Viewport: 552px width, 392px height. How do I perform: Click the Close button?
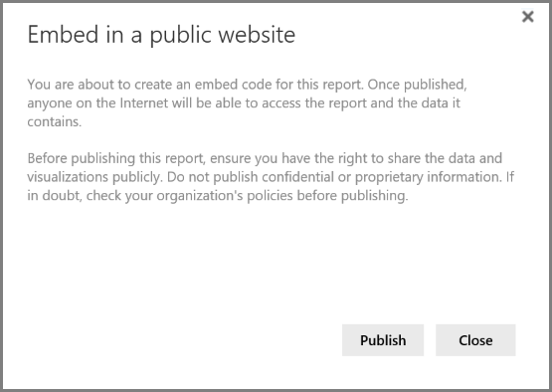click(475, 340)
